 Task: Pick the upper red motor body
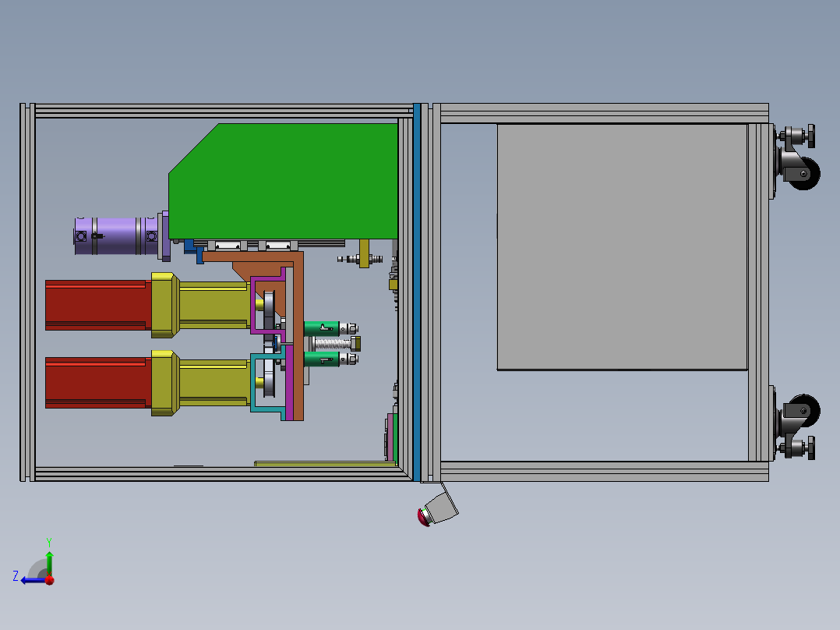point(98,305)
